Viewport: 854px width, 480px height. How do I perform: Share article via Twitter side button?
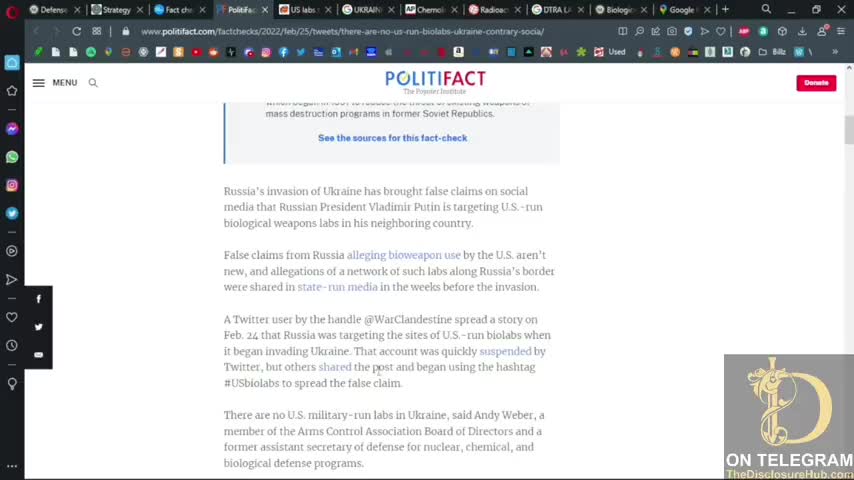(39, 327)
